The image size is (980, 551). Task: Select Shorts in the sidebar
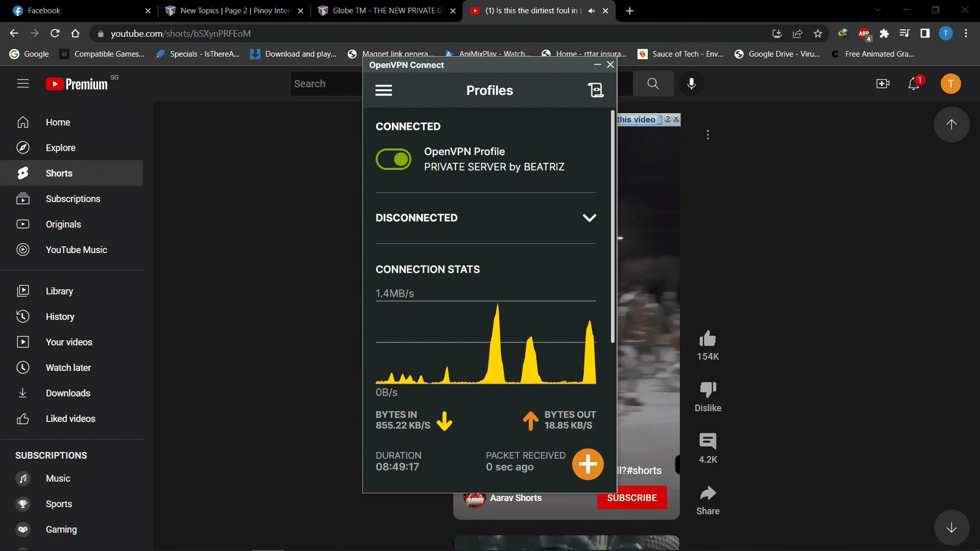click(x=71, y=173)
